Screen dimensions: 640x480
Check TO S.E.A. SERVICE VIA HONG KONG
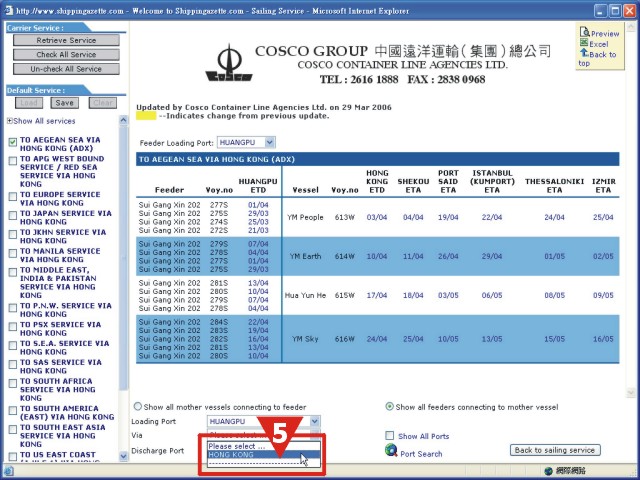13,345
